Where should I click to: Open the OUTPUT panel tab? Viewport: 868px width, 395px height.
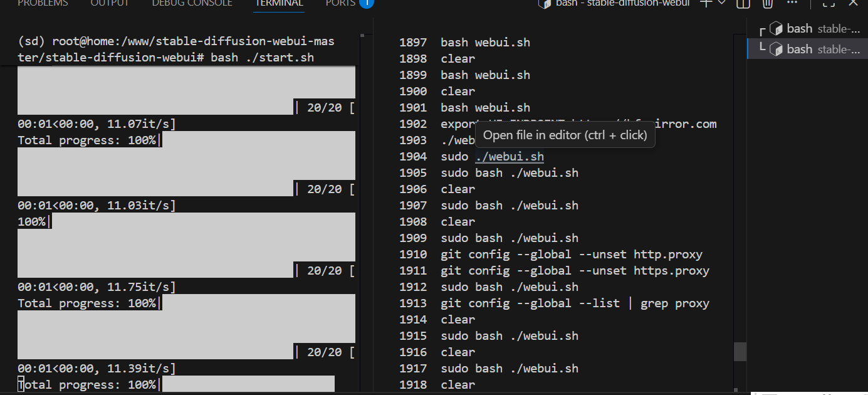click(110, 4)
